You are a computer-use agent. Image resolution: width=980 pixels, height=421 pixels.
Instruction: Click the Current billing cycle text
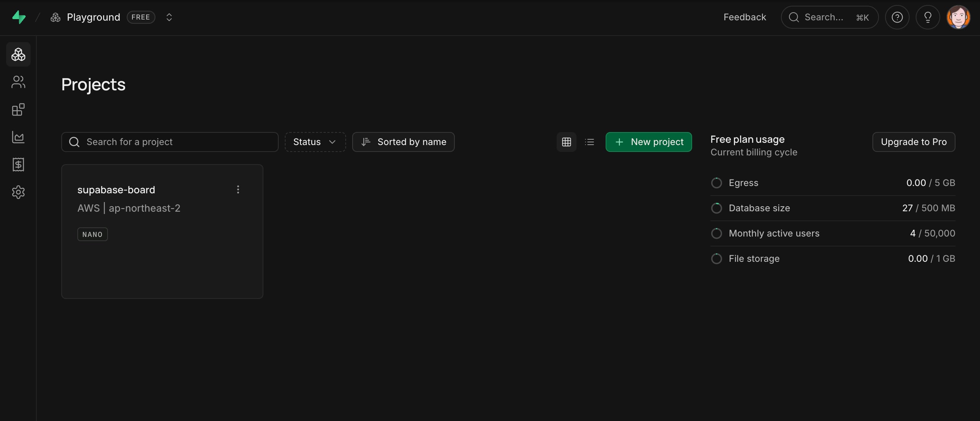tap(754, 152)
